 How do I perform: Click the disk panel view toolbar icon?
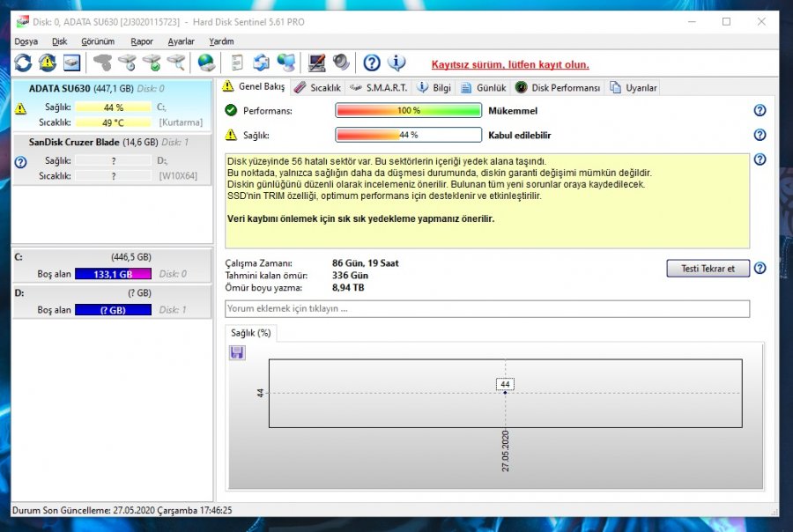pos(72,63)
